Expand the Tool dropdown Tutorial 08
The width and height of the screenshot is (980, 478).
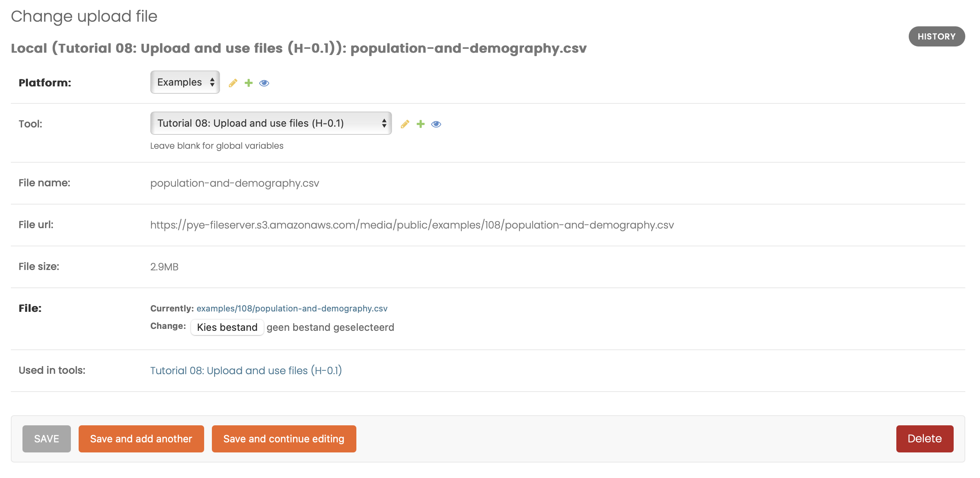(271, 123)
